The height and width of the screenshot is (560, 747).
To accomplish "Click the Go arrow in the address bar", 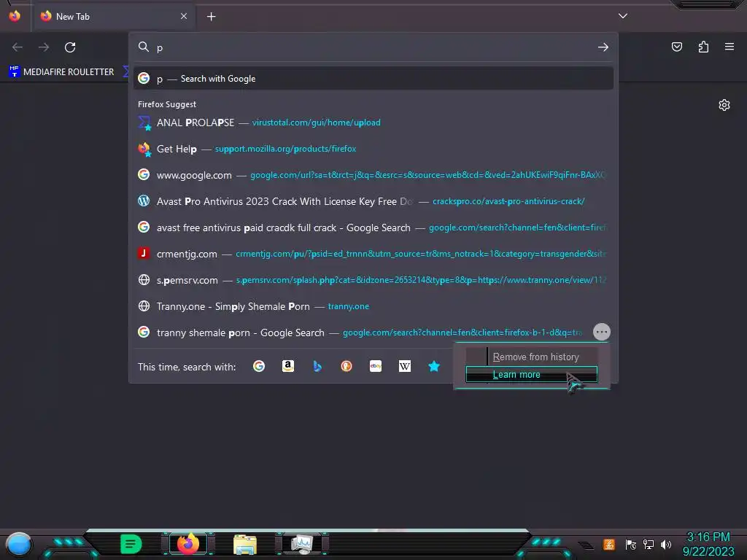I will click(x=603, y=47).
